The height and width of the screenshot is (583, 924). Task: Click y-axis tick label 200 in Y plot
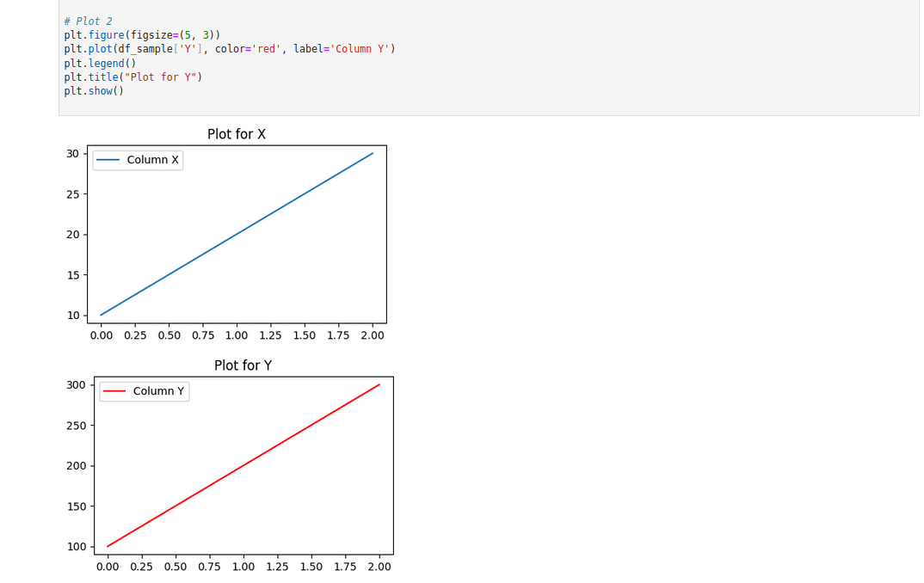click(76, 466)
